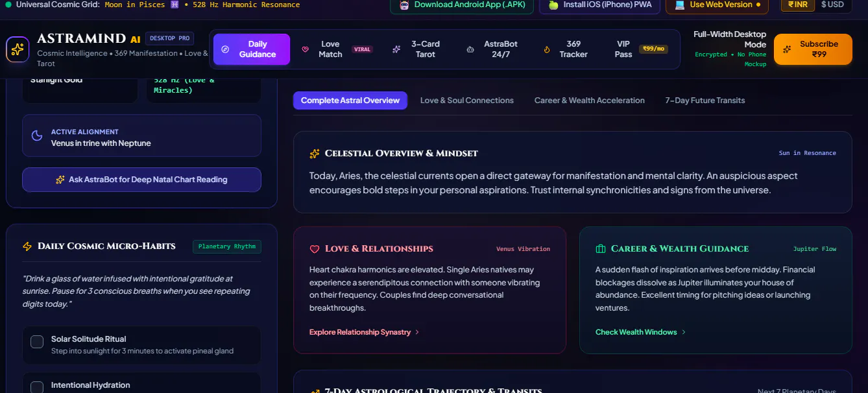Click the VIRAL badge on Love Match
The height and width of the screenshot is (393, 868).
[x=362, y=49]
